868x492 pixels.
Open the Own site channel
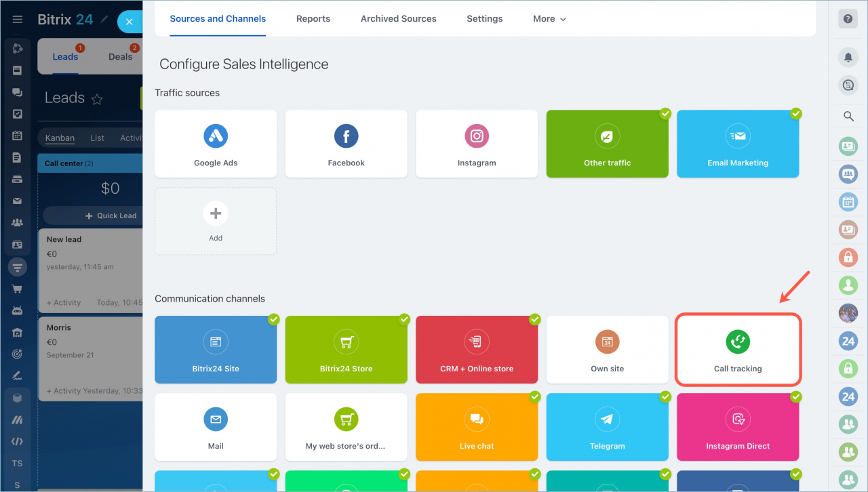pyautogui.click(x=608, y=350)
